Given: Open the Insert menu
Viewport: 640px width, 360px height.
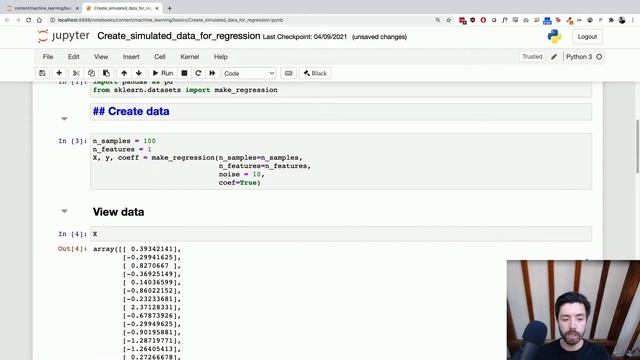Looking at the screenshot, I should point(131,57).
